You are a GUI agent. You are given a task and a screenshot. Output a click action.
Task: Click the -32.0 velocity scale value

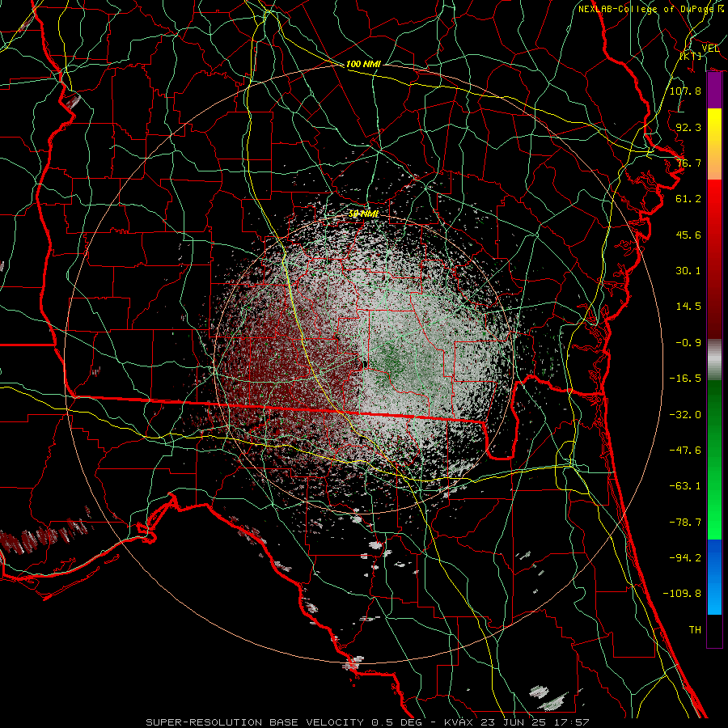685,414
